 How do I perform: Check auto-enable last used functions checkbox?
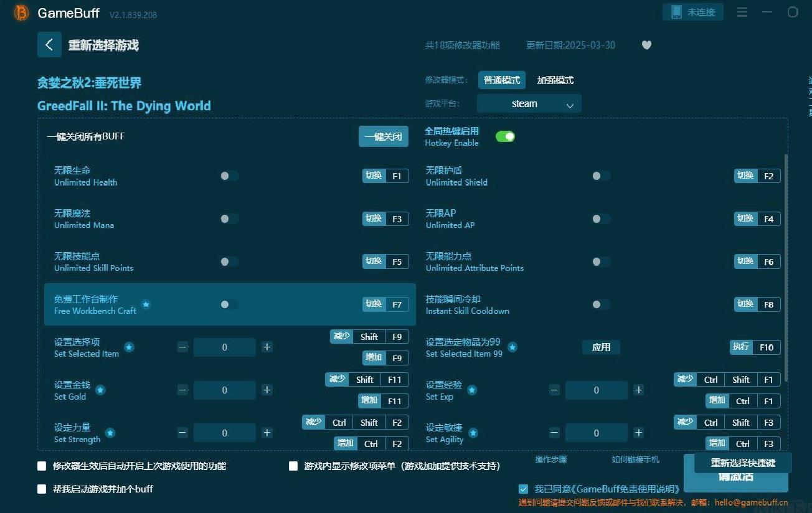click(42, 466)
